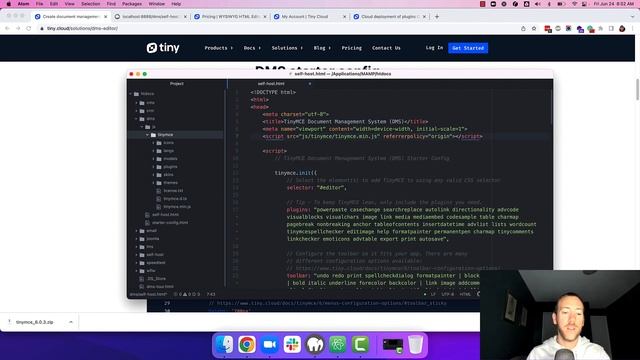
Task: Switch to Pricing WYSIWYG HTML browser tab
Action: pos(231,17)
